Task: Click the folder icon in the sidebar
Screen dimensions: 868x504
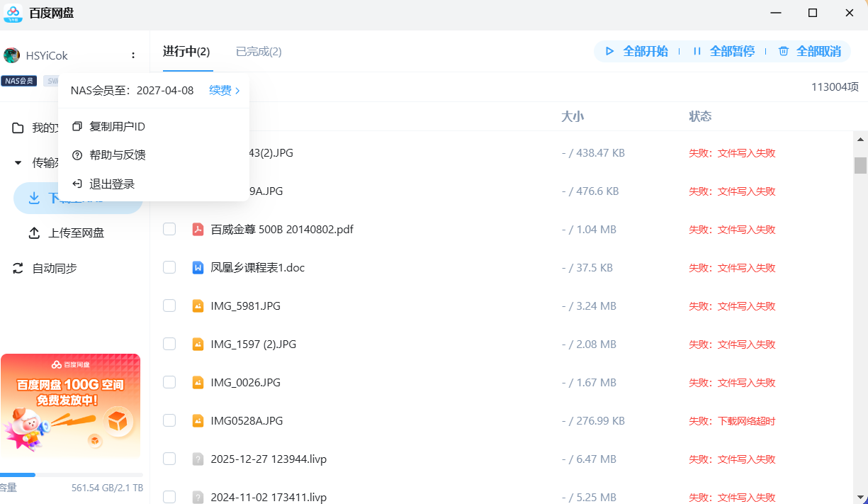Action: [x=18, y=128]
